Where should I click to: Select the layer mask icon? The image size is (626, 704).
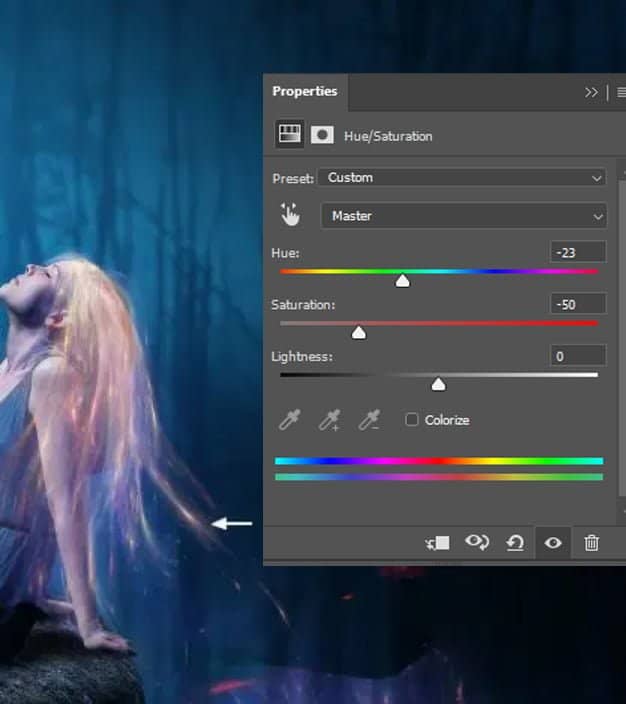point(322,135)
